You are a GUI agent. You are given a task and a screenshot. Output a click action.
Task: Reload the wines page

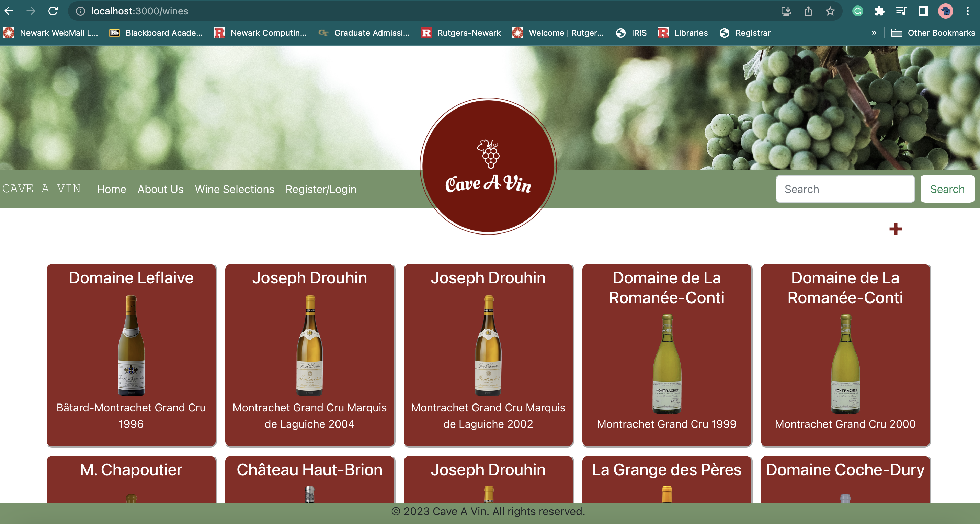point(53,11)
